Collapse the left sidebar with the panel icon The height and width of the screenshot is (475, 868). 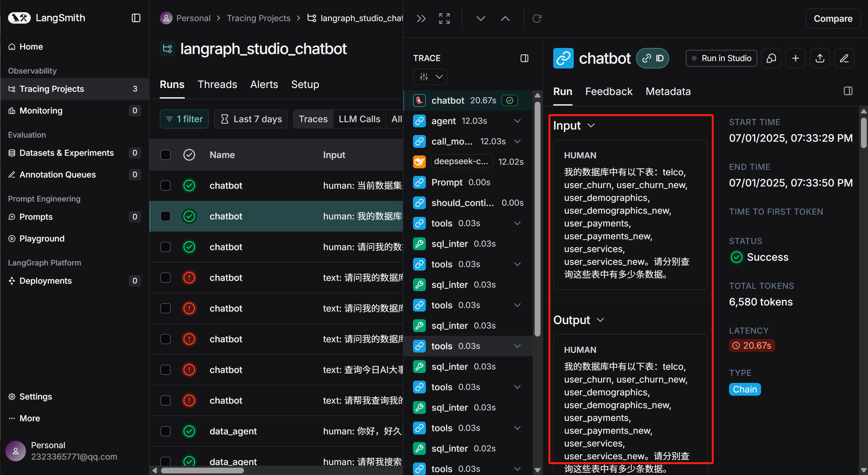pos(136,18)
